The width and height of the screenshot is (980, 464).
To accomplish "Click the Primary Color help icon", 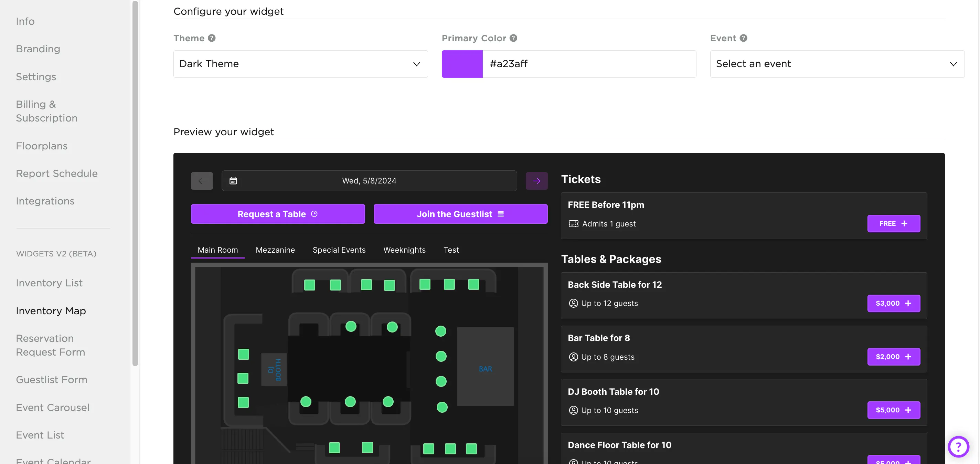I will tap(513, 38).
